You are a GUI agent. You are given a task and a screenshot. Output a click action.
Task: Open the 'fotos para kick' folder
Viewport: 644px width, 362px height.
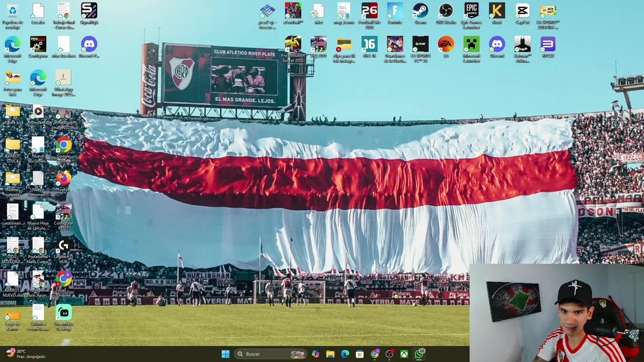[x=13, y=83]
